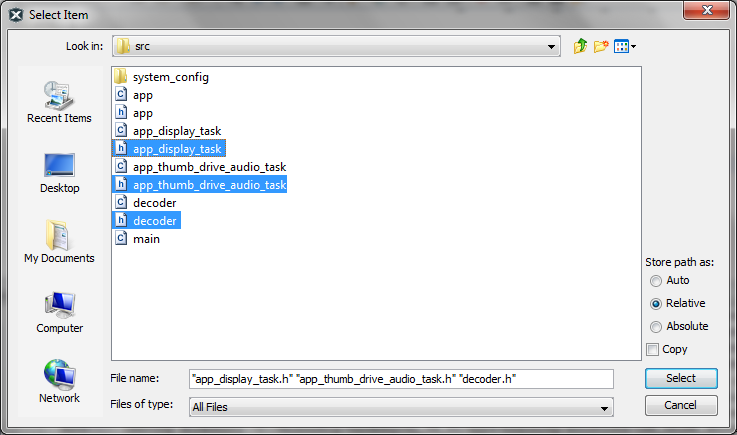Click the File name input field
Viewport: 737px width, 435px height.
pos(400,379)
